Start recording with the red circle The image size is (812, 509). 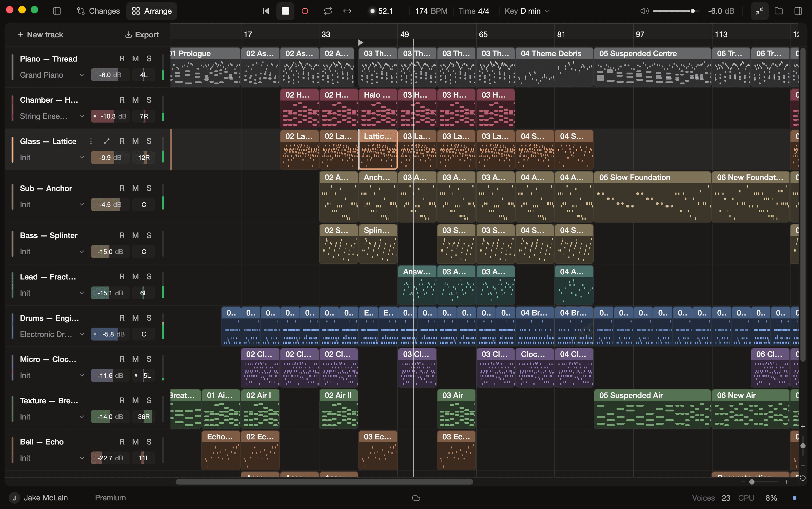pos(305,11)
